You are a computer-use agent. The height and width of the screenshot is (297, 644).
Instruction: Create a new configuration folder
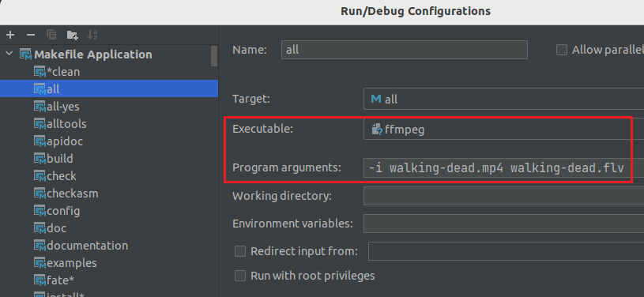[x=72, y=35]
